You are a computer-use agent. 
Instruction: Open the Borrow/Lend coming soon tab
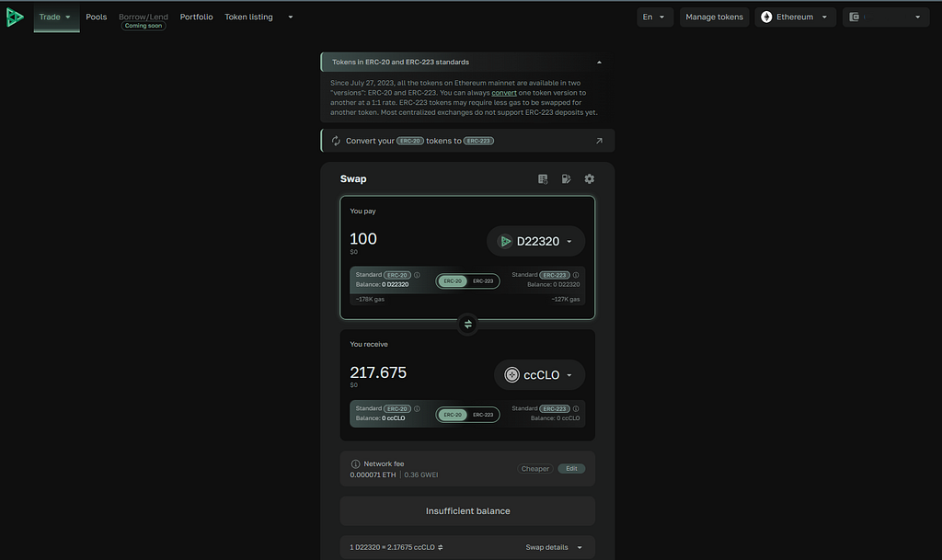144,20
